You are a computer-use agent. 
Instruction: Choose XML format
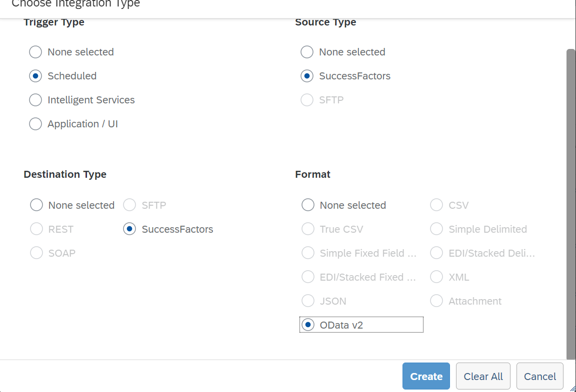436,277
